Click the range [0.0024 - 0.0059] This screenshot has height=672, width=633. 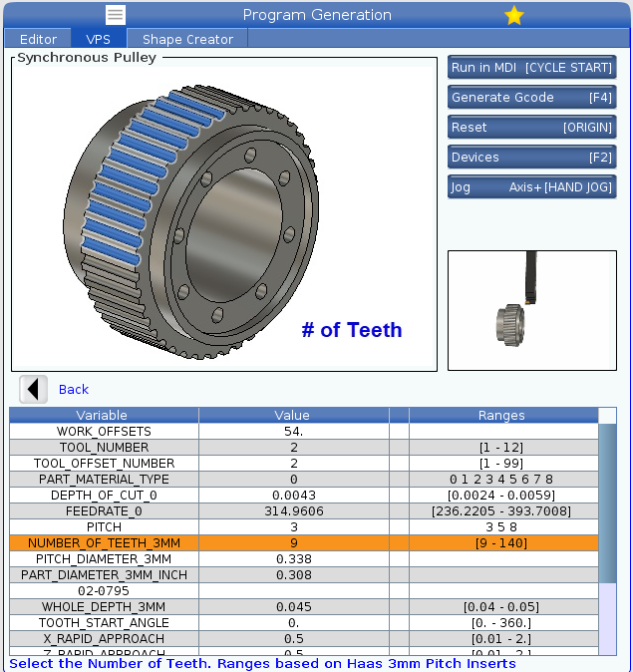501,495
